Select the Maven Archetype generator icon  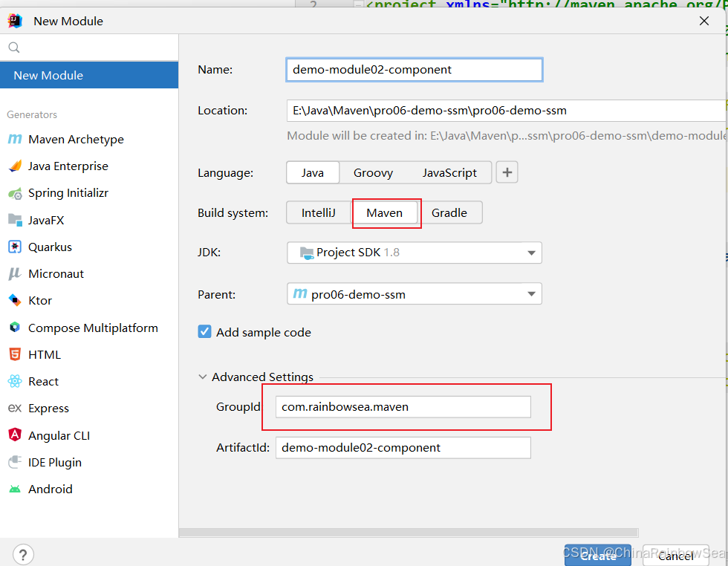point(15,140)
